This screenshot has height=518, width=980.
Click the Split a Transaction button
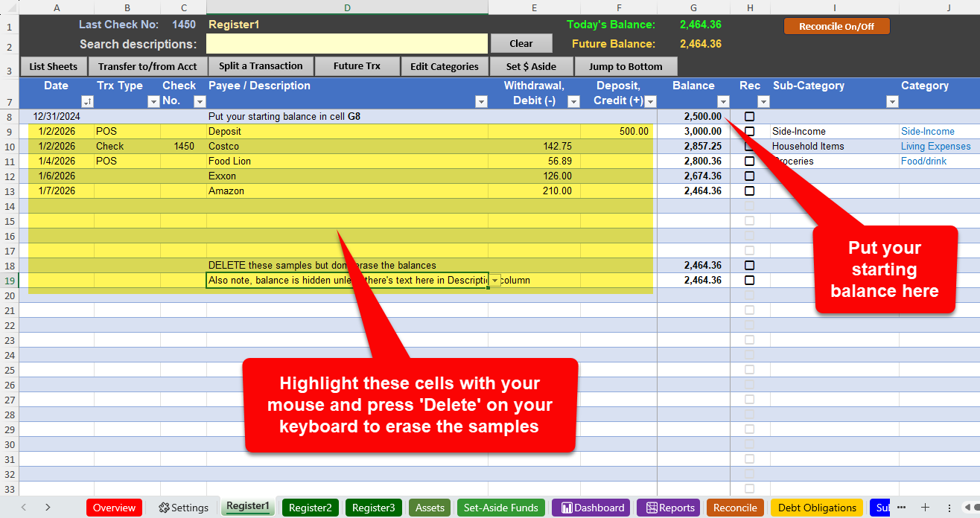tap(261, 66)
